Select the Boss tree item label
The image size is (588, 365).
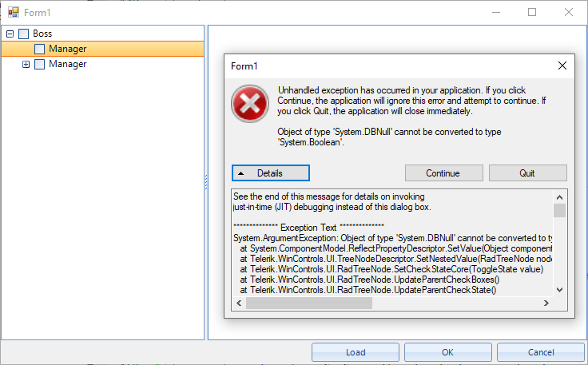pos(42,34)
